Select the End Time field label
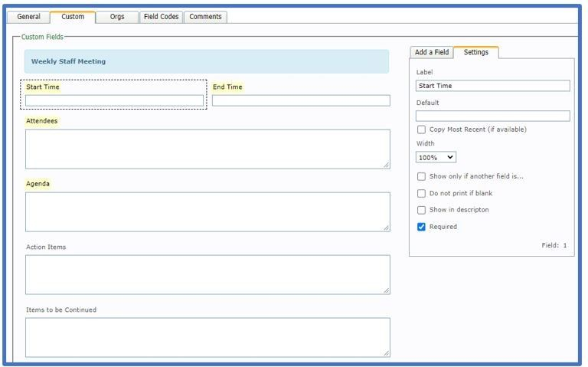This screenshot has width=588, height=367. point(227,87)
